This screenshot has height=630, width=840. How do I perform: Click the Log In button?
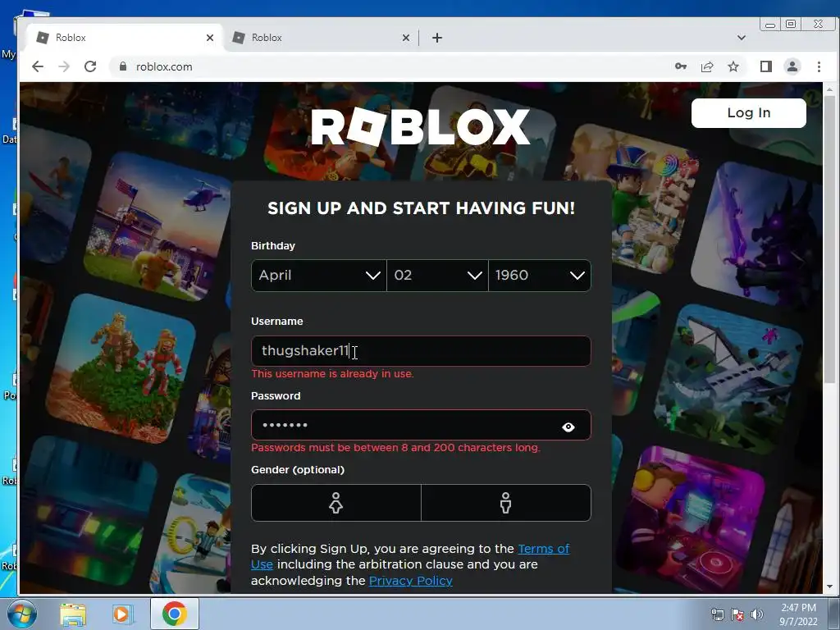[748, 113]
